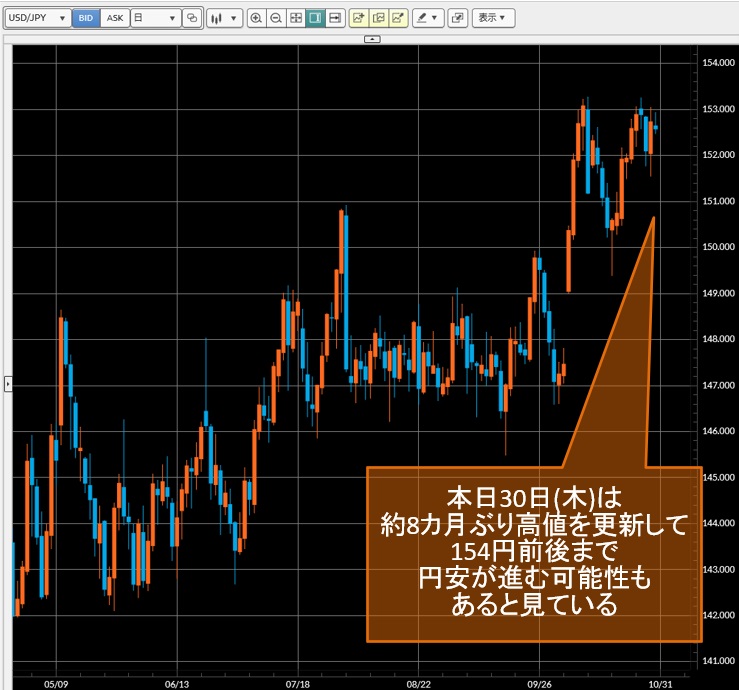Open the drawing pen tool menu
This screenshot has width=739, height=690.
(427, 18)
